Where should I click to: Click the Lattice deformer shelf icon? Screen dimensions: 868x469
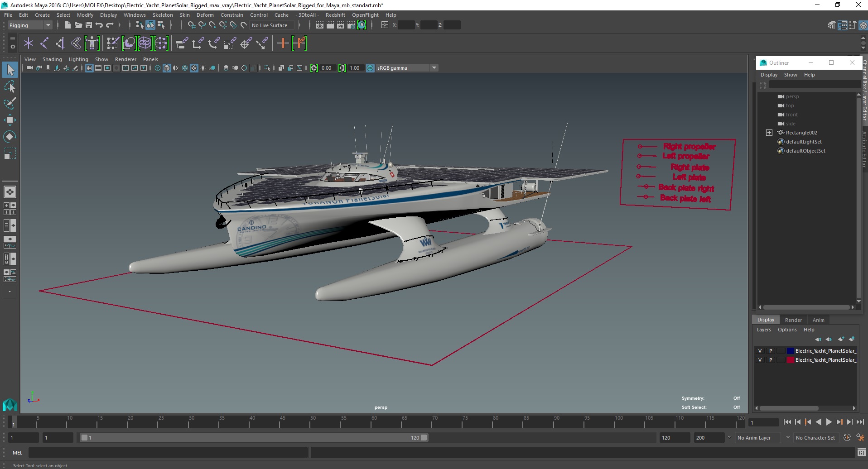[x=145, y=43]
